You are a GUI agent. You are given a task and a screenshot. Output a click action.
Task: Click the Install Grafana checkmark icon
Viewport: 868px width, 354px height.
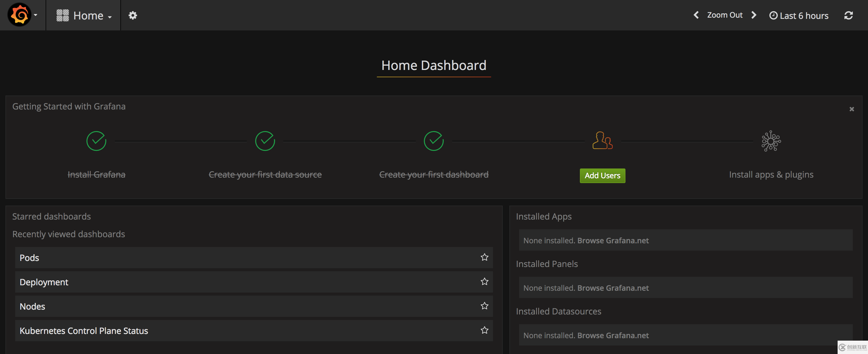(96, 141)
